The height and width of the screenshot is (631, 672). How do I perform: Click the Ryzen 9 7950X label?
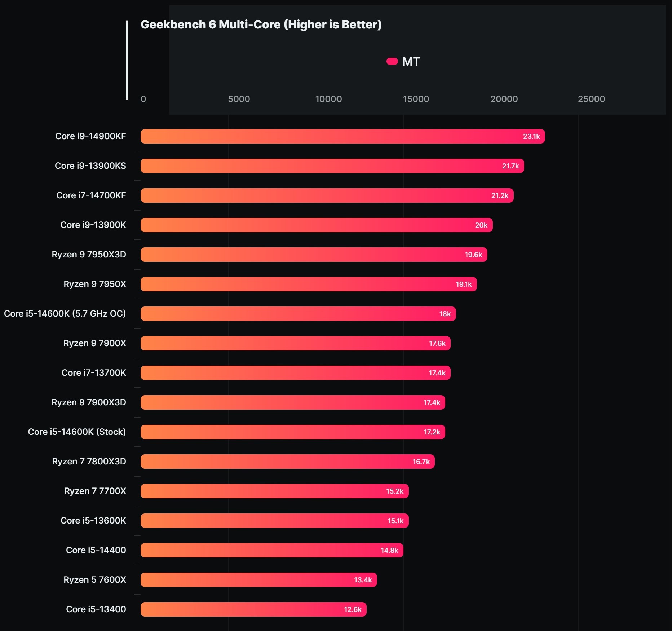(x=95, y=284)
